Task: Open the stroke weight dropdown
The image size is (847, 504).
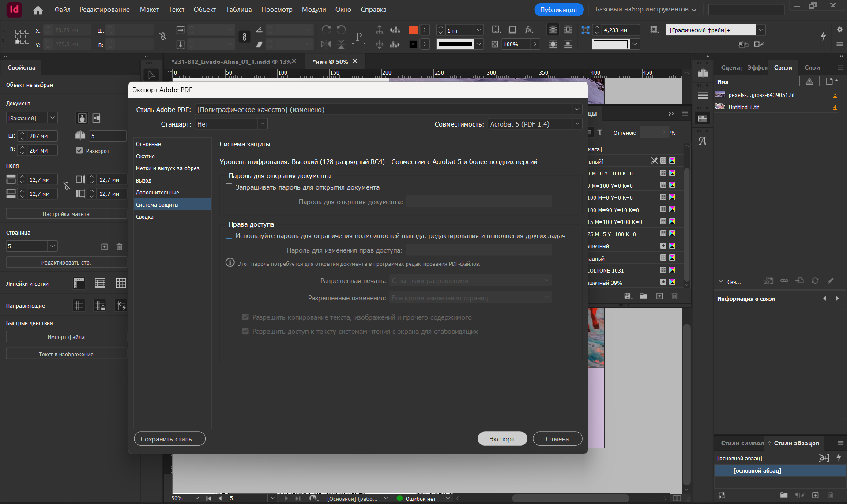Action: click(x=479, y=30)
